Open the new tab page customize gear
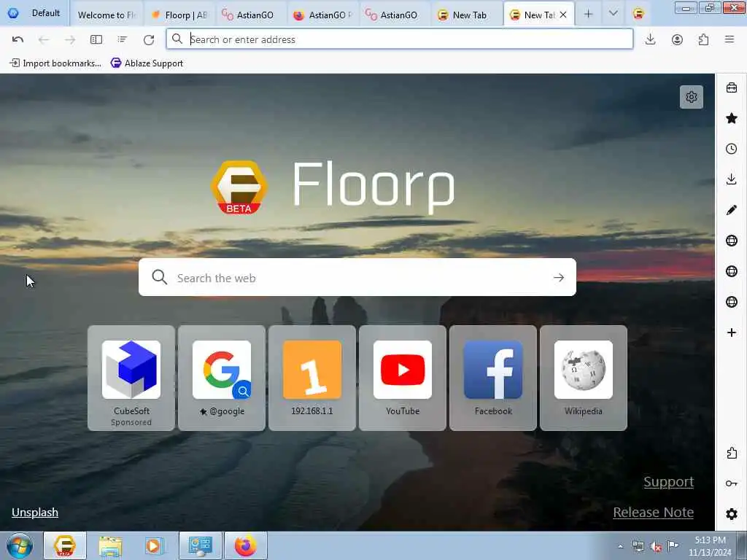747x560 pixels. coord(692,97)
